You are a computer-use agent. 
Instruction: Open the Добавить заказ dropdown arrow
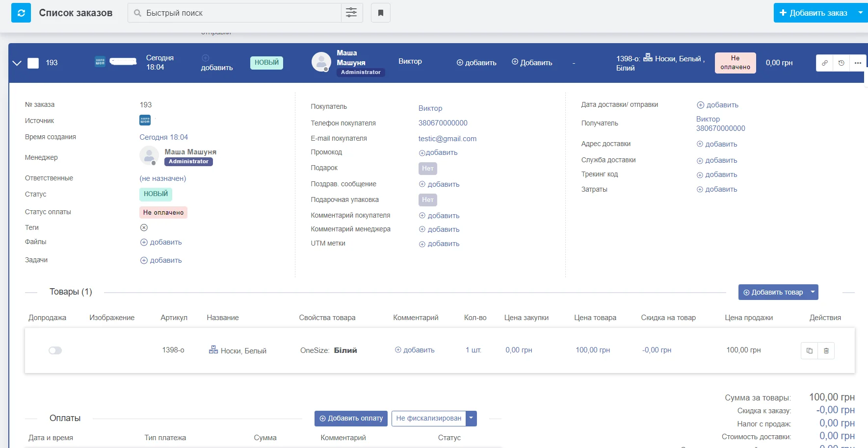pos(860,13)
